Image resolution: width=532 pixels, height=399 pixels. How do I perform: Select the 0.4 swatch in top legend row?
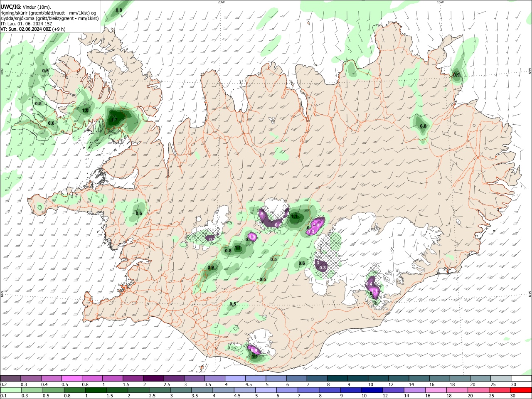click(x=51, y=378)
